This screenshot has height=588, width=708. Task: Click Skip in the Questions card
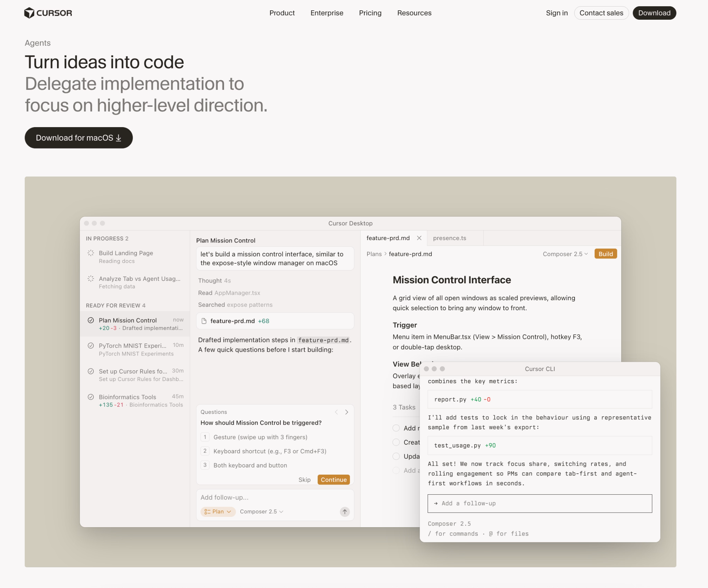tap(305, 480)
